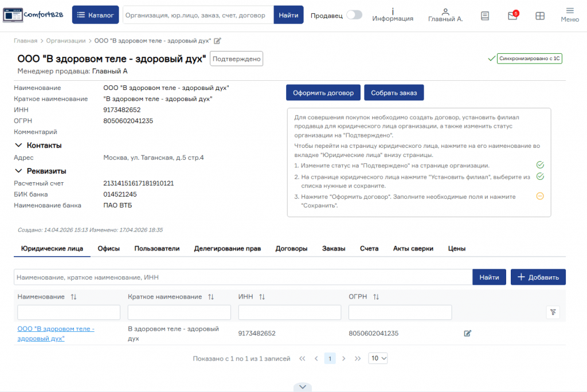This screenshot has height=392, width=587.
Task: Switch to Офисы tab
Action: click(108, 249)
